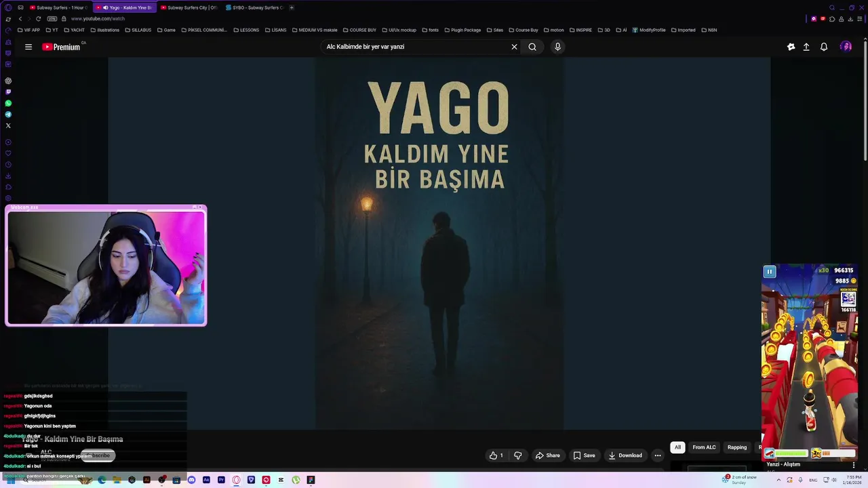
Task: Click in the YouTube search field
Action: [415, 47]
